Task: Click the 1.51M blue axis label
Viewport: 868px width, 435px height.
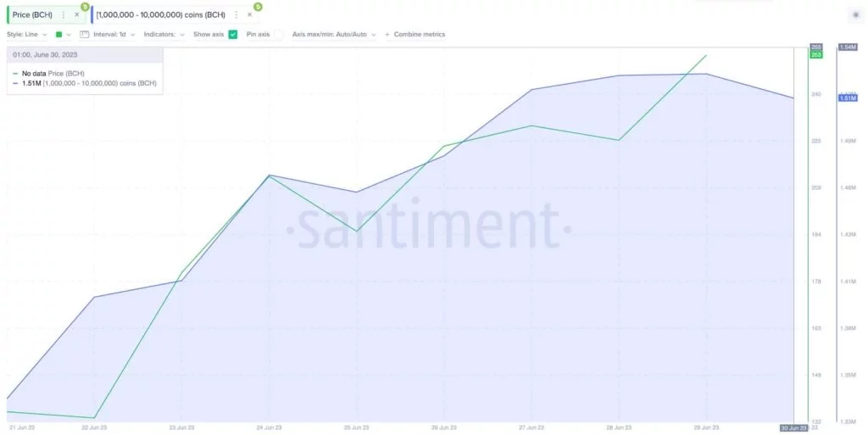Action: [848, 98]
